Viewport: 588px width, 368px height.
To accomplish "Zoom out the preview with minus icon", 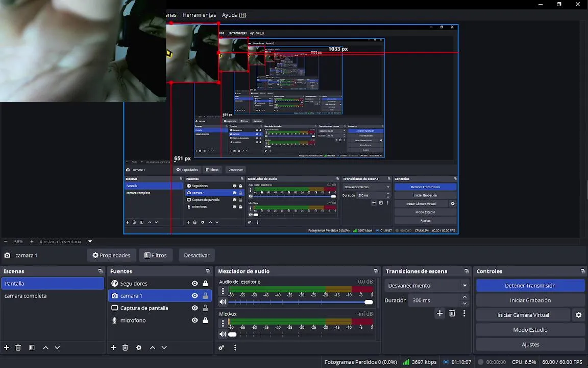I will click(6, 241).
